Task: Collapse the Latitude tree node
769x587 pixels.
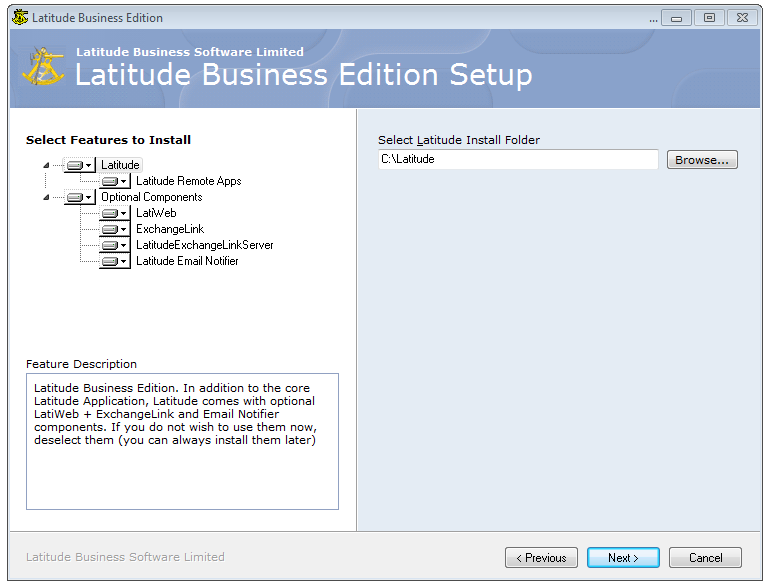Action: 46,165
